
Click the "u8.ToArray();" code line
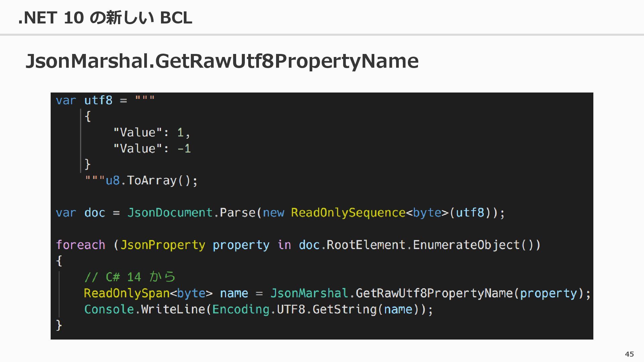141,181
